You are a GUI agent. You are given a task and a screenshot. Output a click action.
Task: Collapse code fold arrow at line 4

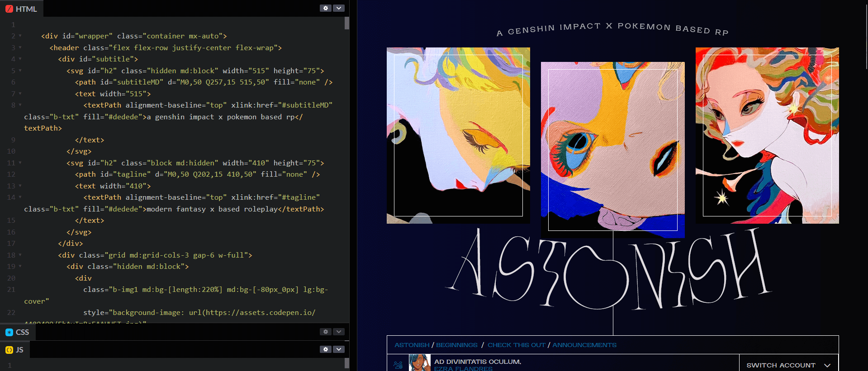[20, 59]
